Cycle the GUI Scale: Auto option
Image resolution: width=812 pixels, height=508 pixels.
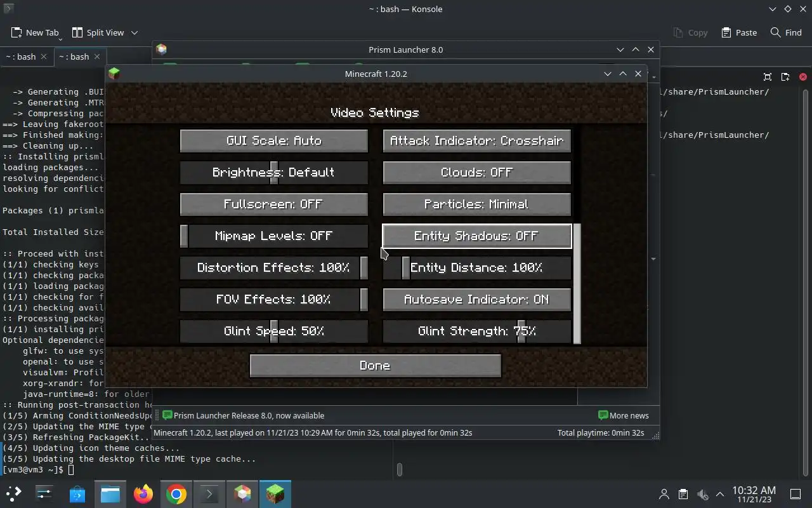(274, 140)
